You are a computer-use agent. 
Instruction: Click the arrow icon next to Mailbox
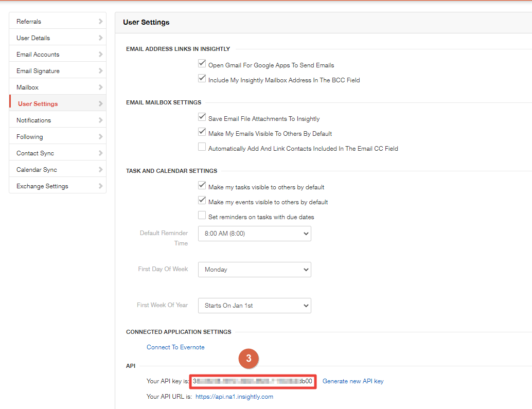(x=100, y=87)
